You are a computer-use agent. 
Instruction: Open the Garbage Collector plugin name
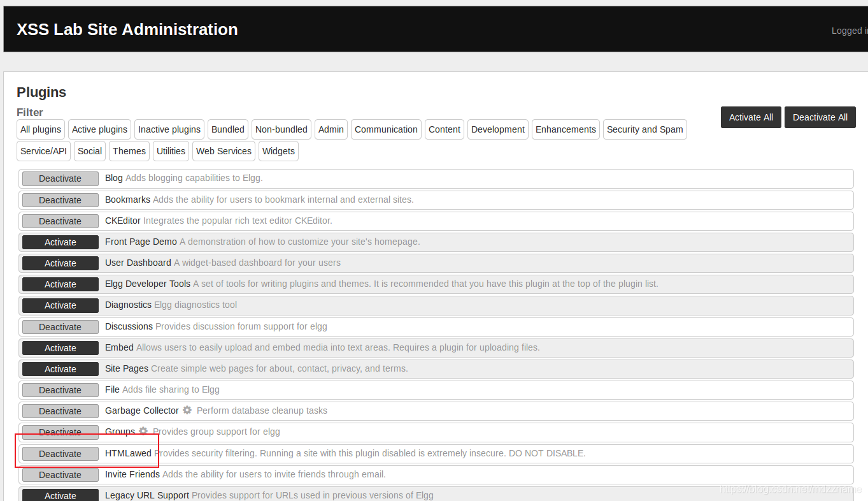(x=142, y=410)
